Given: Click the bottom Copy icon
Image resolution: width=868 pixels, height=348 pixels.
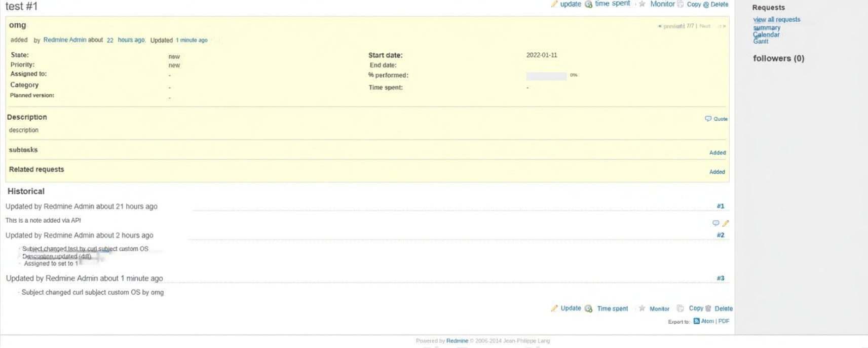Looking at the screenshot, I should (x=680, y=308).
